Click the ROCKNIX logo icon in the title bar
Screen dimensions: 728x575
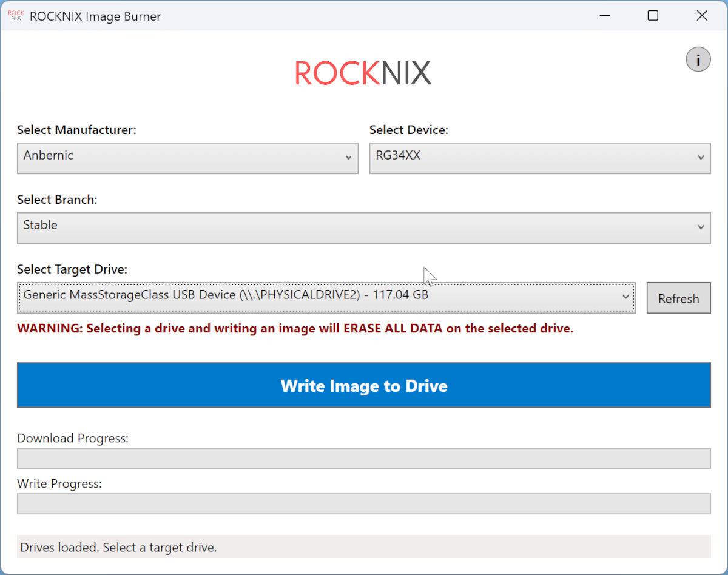15,15
